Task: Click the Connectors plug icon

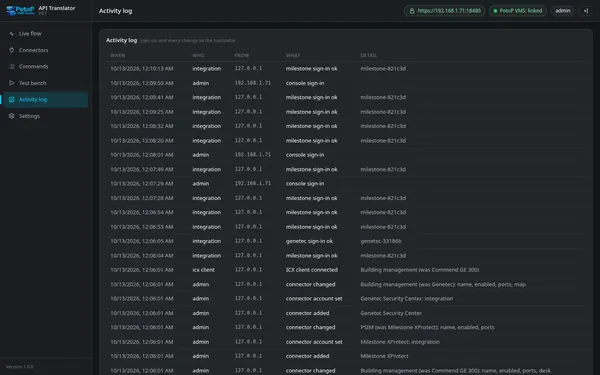Action: point(11,50)
